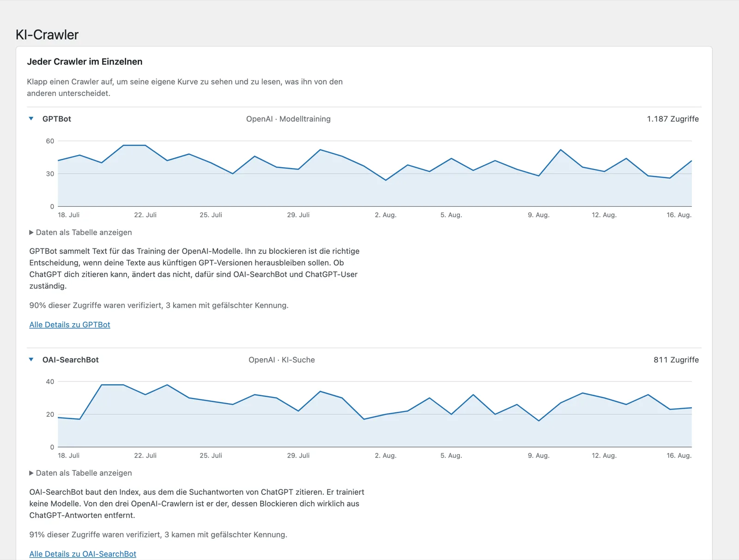Click the '22. Juli' label on GPTBot chart
739x560 pixels.
145,215
